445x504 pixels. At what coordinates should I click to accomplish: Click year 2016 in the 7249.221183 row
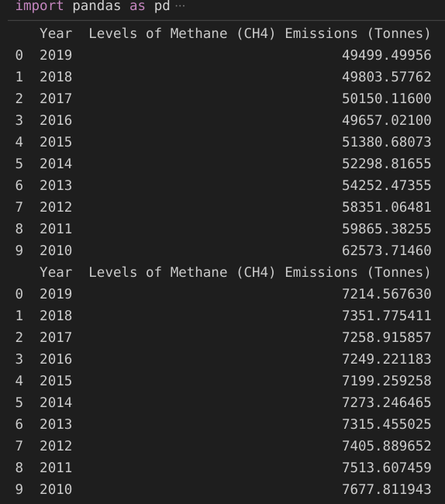click(x=56, y=359)
